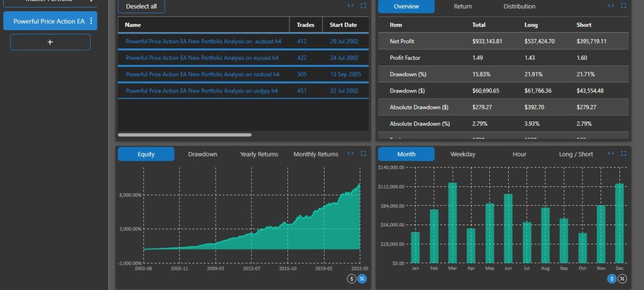Toggle percent display on Equity chart
Image resolution: width=644 pixels, height=290 pixels.
coord(362,279)
